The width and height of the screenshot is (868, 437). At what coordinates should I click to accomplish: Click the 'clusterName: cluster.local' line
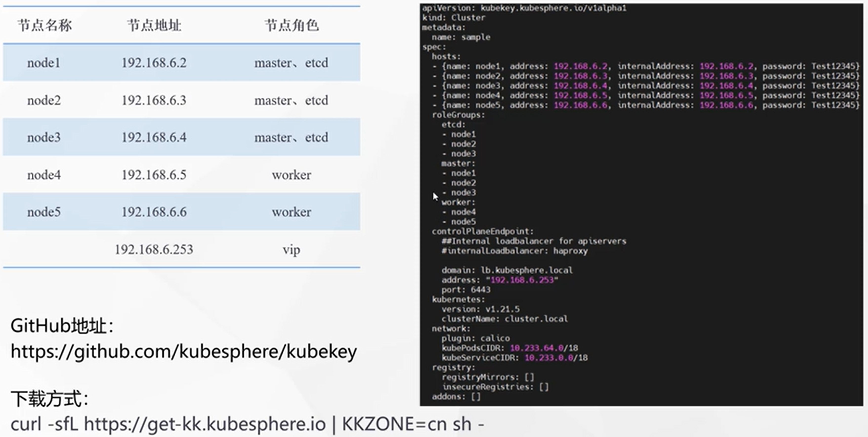pyautogui.click(x=505, y=319)
